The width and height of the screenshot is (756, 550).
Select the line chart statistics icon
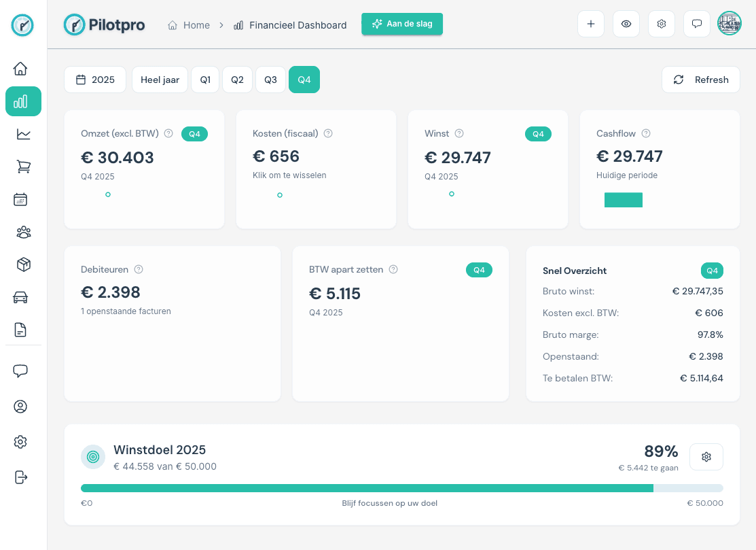click(23, 134)
